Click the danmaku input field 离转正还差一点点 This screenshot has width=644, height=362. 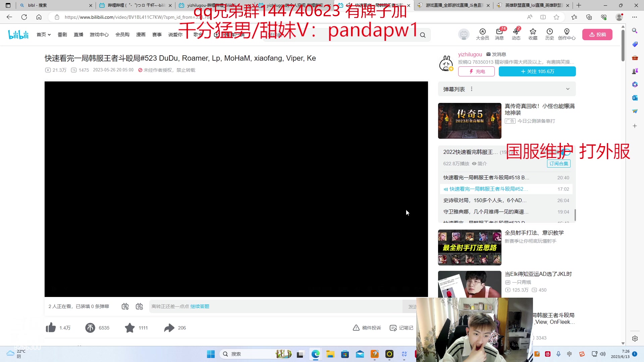point(268,306)
